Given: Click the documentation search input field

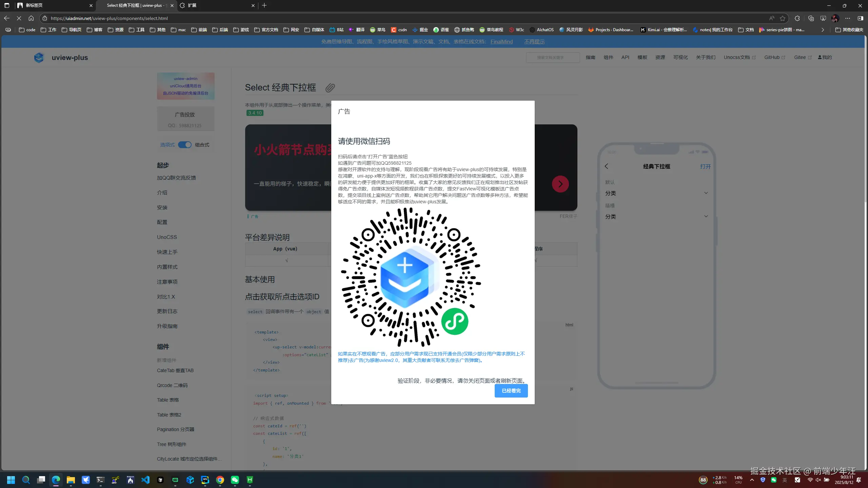Looking at the screenshot, I should (553, 57).
